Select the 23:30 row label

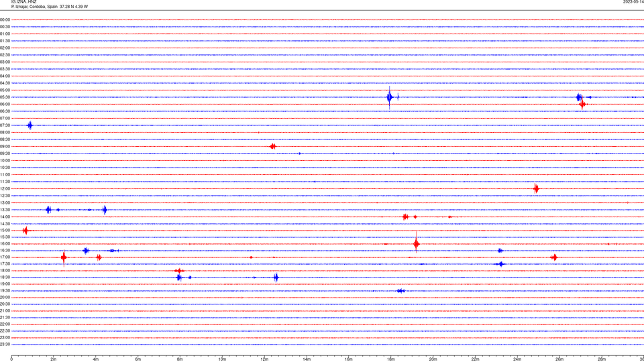5,345
